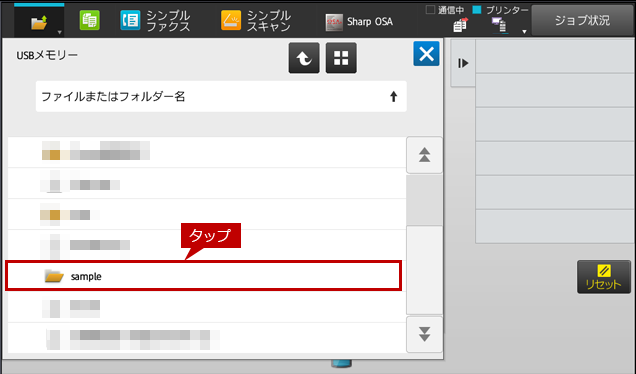Jump to bottom of file list
This screenshot has width=636, height=374.
point(425,335)
